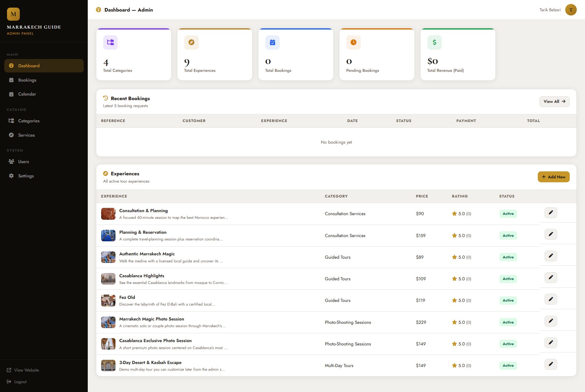Open Bookings in the sidebar
This screenshot has height=392, width=585.
pos(27,80)
